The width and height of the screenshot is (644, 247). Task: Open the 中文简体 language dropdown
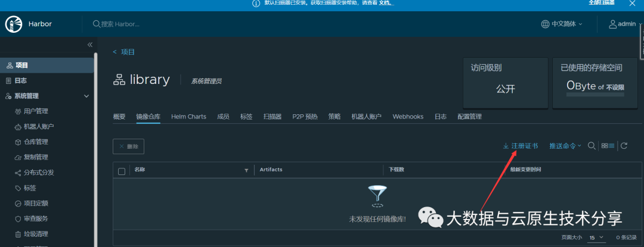[x=562, y=24]
